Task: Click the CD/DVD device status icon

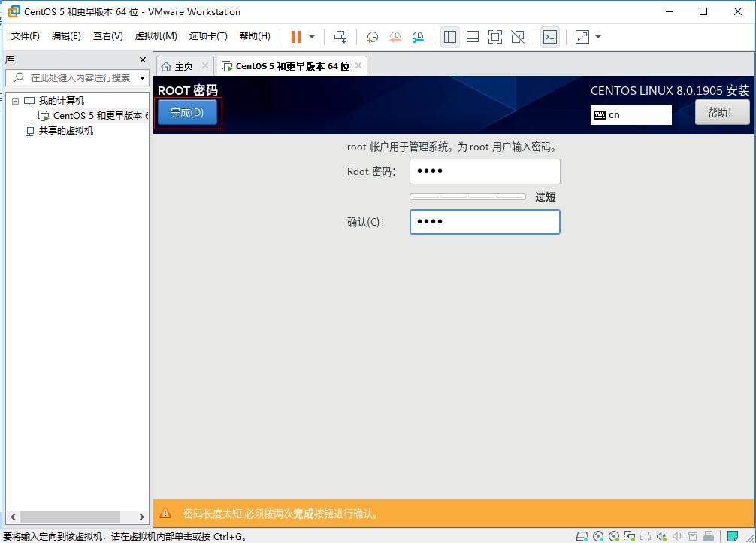Action: point(599,535)
